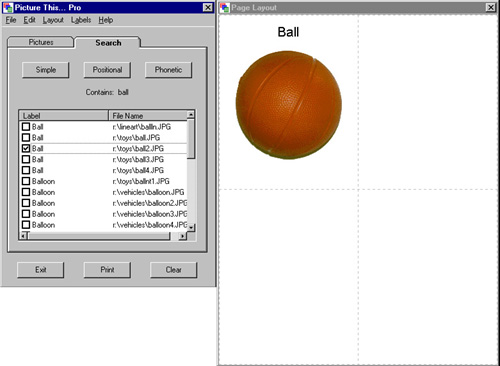Select the basketball thumbnail in Page Layout
The image size is (500, 366).
289,105
